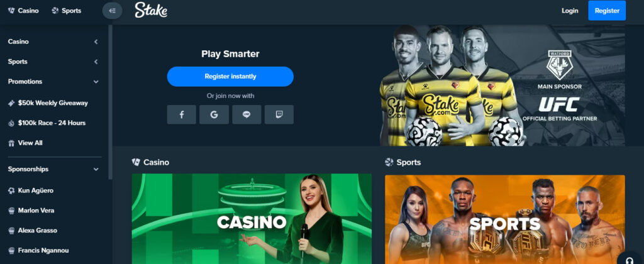Image resolution: width=644 pixels, height=264 pixels.
Task: Join using the LINE icon button
Action: click(x=247, y=114)
